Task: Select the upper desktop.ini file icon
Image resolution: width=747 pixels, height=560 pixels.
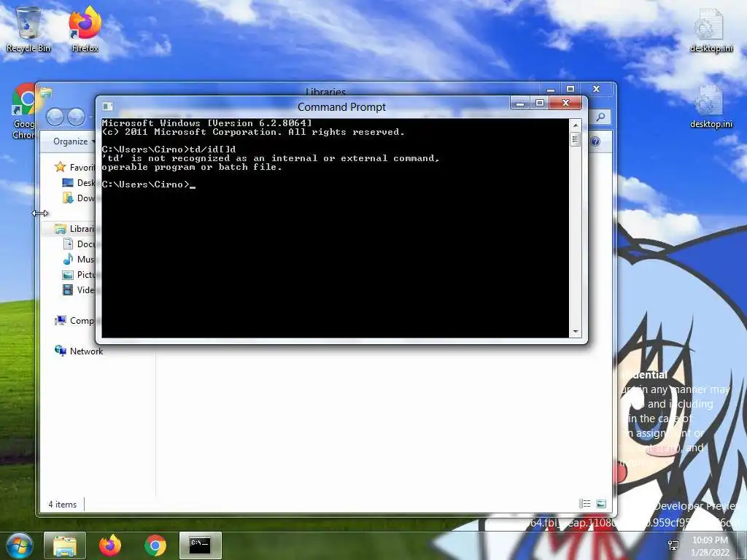Action: pos(711,29)
